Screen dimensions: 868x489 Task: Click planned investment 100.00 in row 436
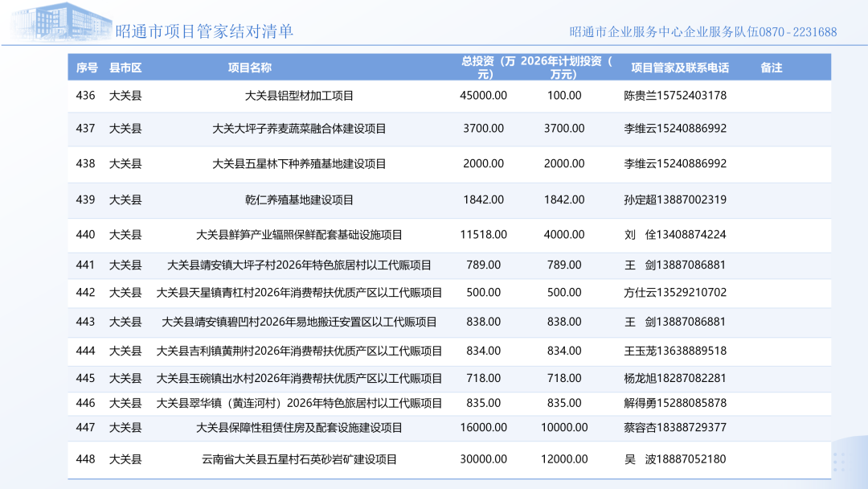[564, 95]
